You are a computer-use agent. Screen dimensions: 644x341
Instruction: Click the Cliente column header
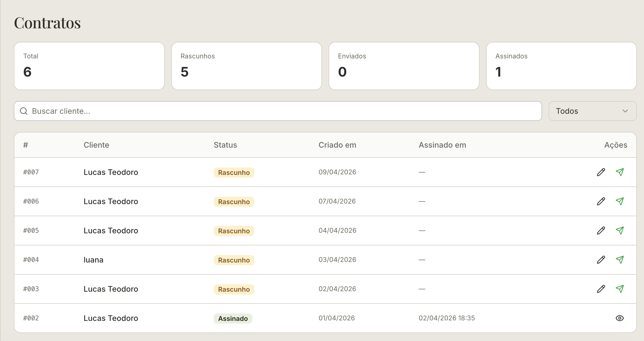[x=96, y=145]
